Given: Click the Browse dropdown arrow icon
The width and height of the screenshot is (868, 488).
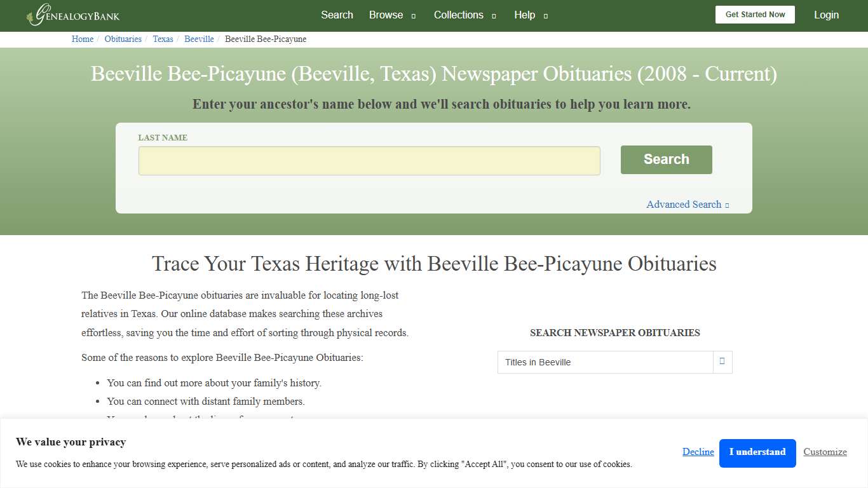Looking at the screenshot, I should coord(413,15).
